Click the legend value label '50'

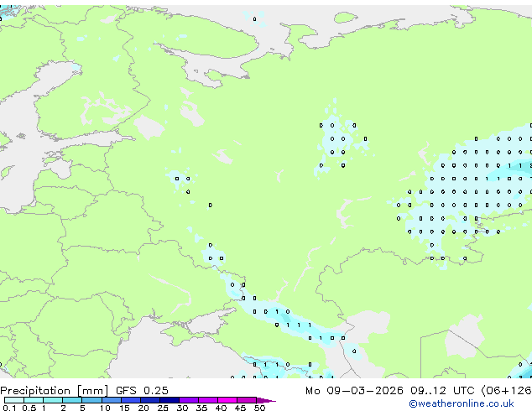(x=259, y=408)
